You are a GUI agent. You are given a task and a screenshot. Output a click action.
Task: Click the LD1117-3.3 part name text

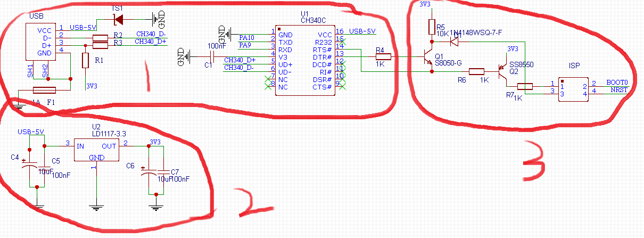(108, 133)
